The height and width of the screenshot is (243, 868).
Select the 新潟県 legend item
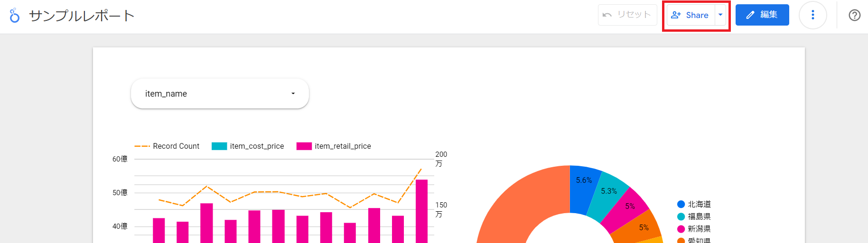point(694,229)
